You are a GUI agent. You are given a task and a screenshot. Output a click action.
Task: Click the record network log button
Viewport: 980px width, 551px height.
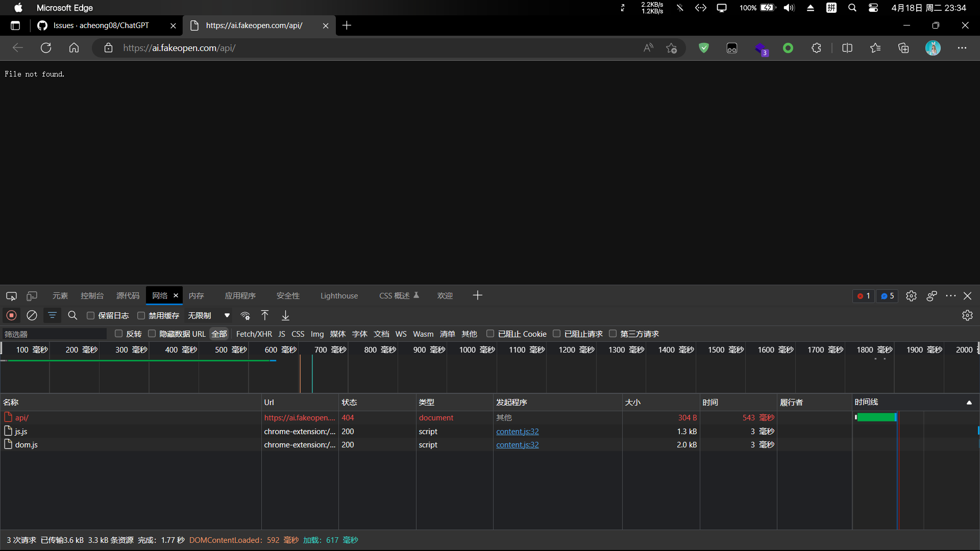pyautogui.click(x=11, y=315)
